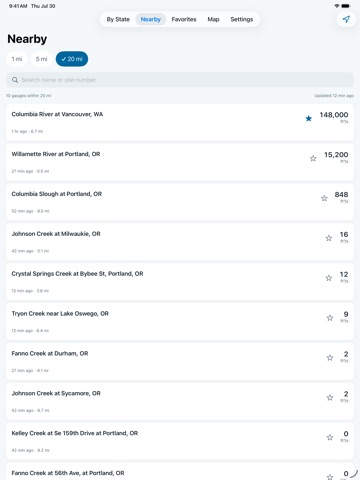Click the 848 flow value
360x480 pixels.
click(x=341, y=194)
